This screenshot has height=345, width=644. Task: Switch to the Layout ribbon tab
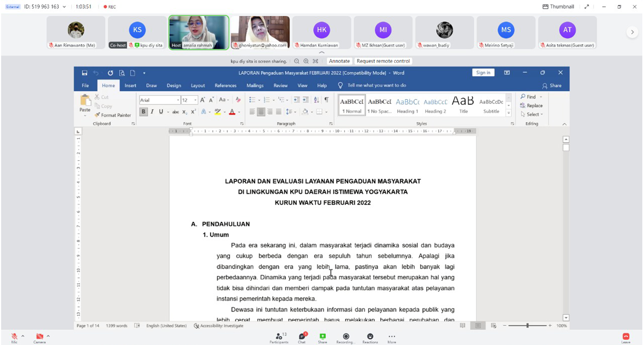(x=198, y=86)
